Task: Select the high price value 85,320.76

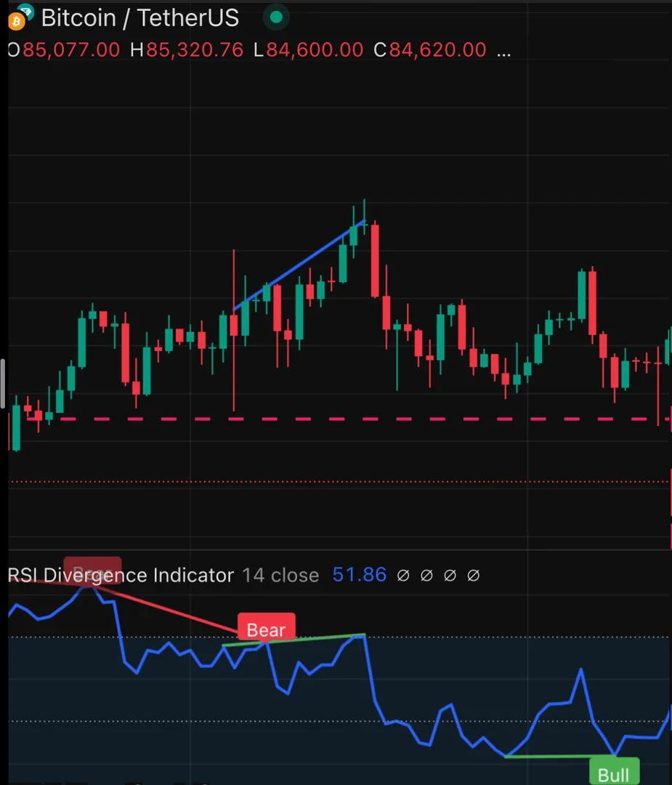Action: [195, 50]
